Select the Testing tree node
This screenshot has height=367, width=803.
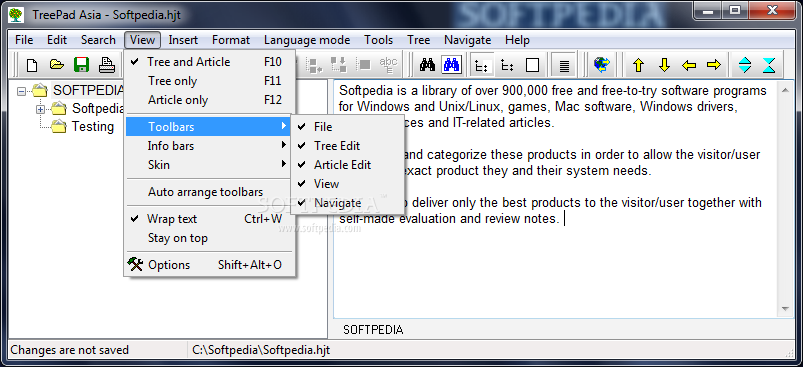pyautogui.click(x=93, y=126)
